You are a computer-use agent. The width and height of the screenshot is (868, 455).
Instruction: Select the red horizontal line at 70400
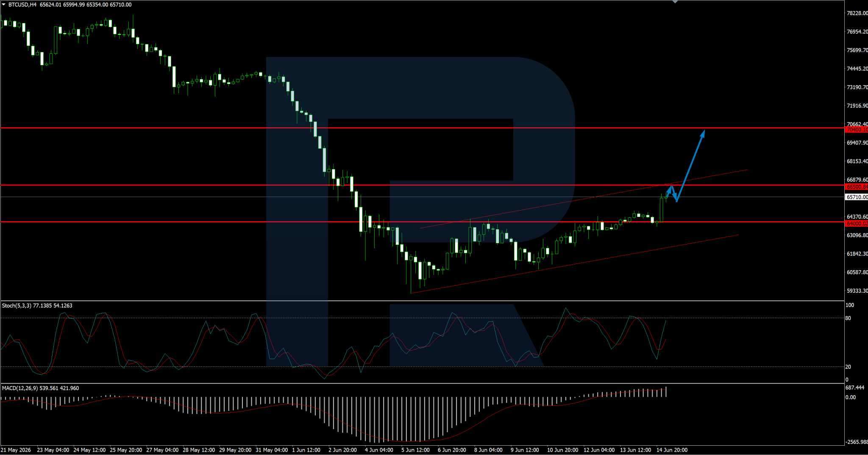(x=423, y=128)
